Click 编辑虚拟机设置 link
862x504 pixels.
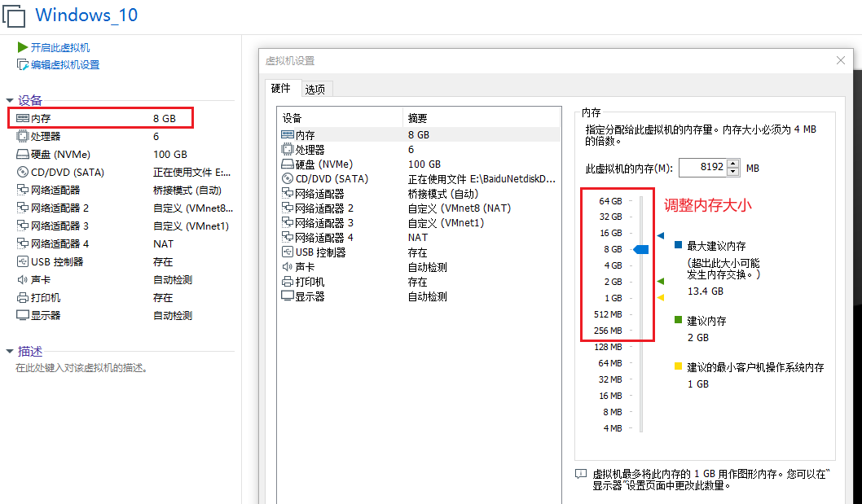[65, 65]
